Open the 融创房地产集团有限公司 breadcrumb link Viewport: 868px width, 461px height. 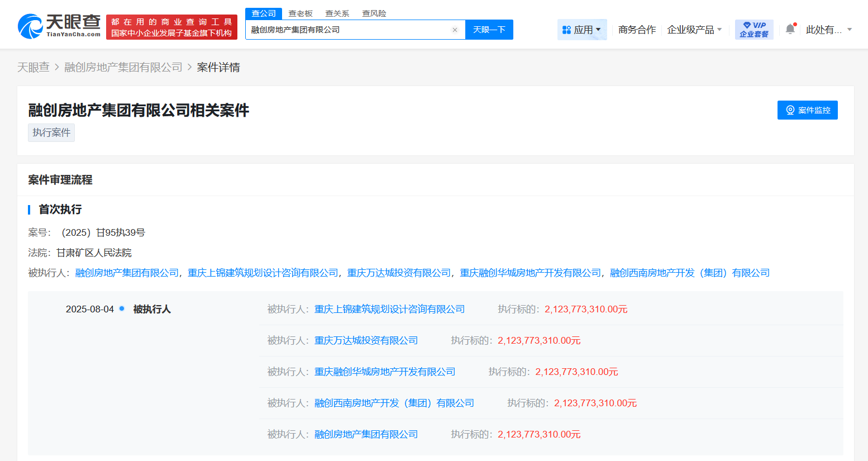click(123, 67)
